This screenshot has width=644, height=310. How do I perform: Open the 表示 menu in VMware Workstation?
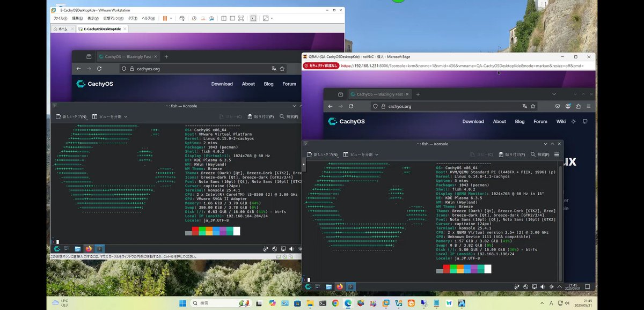point(94,18)
